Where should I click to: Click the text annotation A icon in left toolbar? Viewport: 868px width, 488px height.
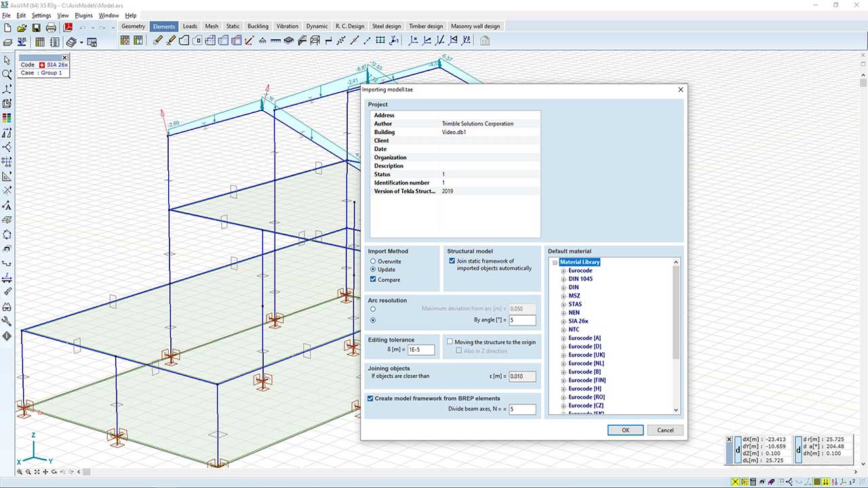[x=7, y=205]
